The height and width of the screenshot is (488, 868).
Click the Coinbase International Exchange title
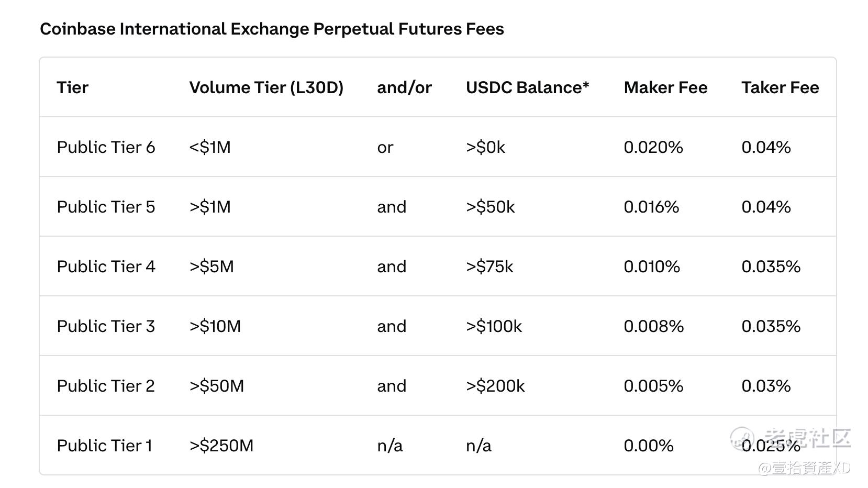click(x=272, y=29)
